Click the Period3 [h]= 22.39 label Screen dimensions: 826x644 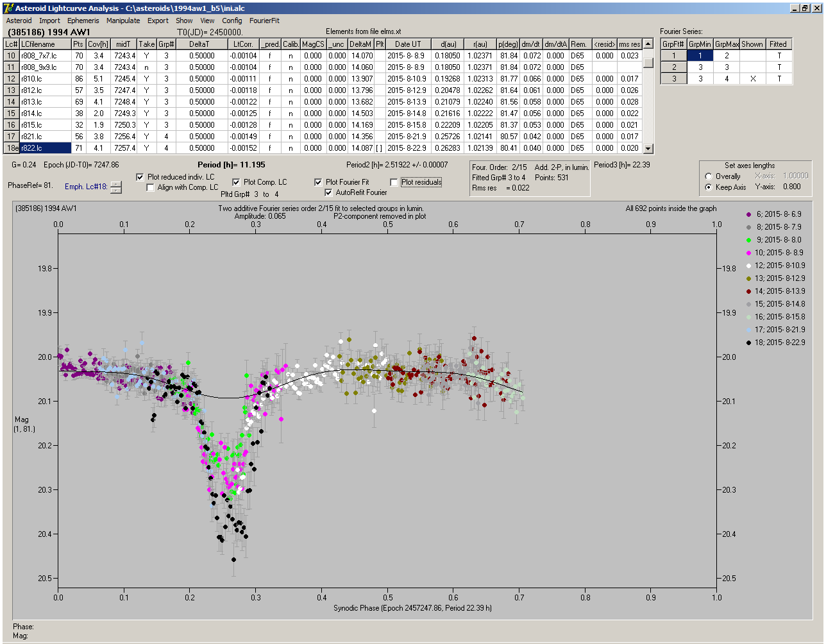point(622,165)
